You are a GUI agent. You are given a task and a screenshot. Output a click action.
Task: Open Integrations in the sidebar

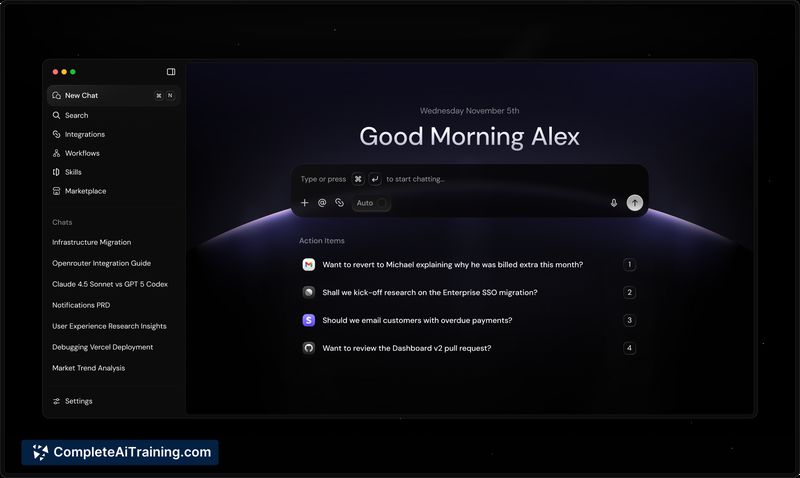84,134
